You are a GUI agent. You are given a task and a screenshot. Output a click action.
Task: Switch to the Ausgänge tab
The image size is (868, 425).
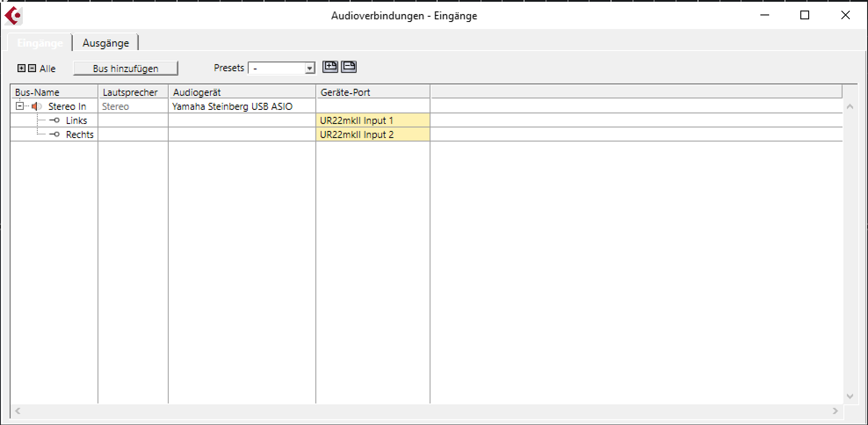pos(106,43)
